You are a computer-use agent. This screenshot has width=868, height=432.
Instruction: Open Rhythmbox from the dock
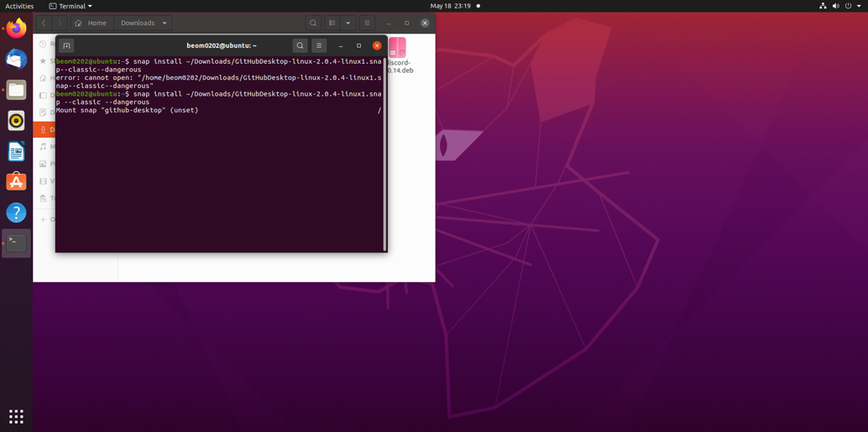pos(16,121)
